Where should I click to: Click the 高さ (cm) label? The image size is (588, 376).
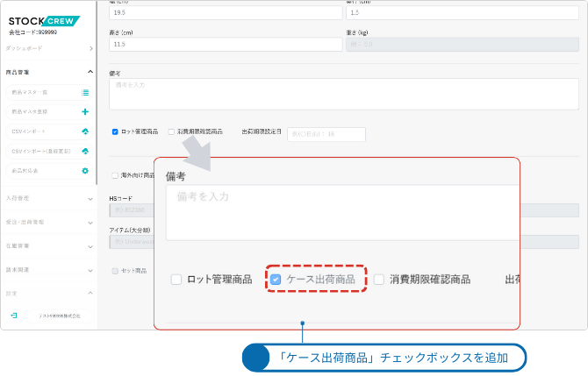[121, 32]
